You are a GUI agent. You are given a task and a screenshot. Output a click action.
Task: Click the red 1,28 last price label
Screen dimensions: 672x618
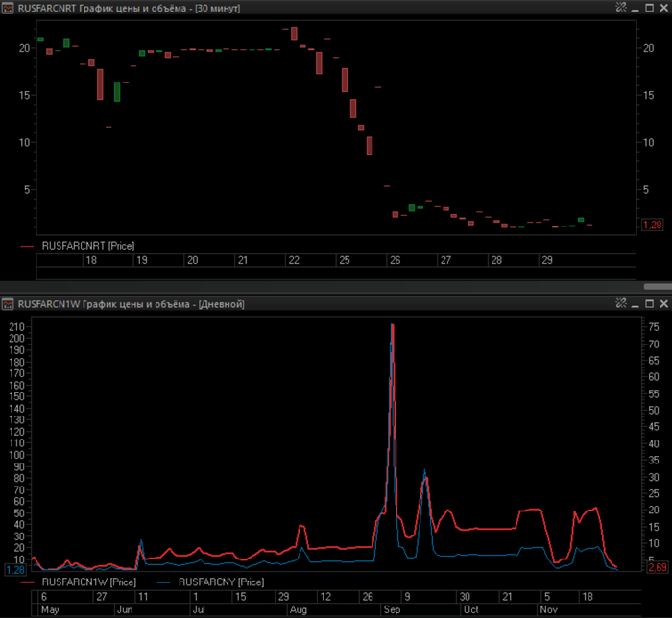653,225
